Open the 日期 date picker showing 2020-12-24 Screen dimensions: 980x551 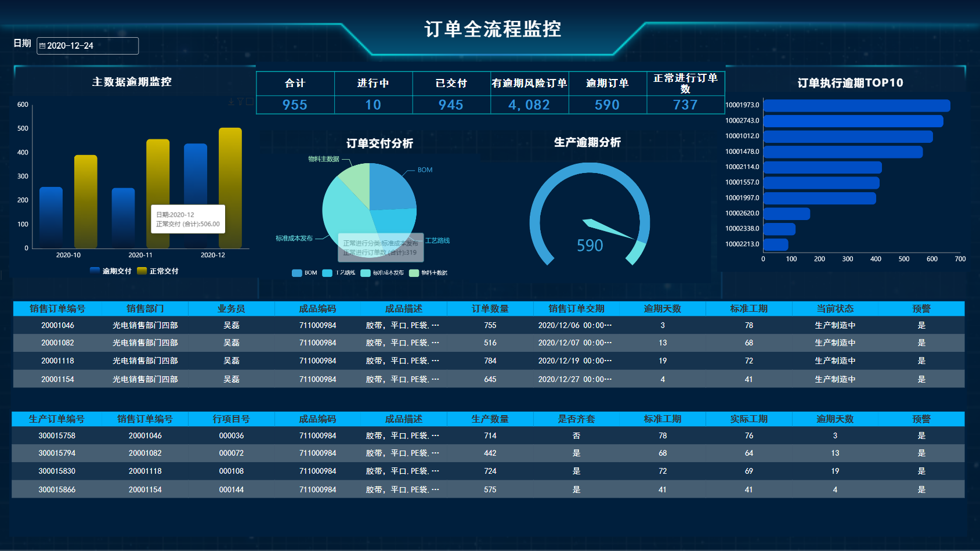tap(88, 46)
